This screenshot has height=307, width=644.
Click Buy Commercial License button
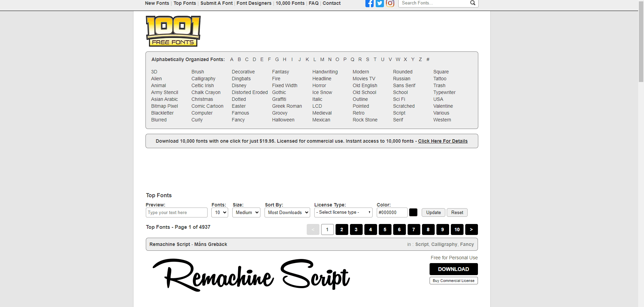click(454, 281)
